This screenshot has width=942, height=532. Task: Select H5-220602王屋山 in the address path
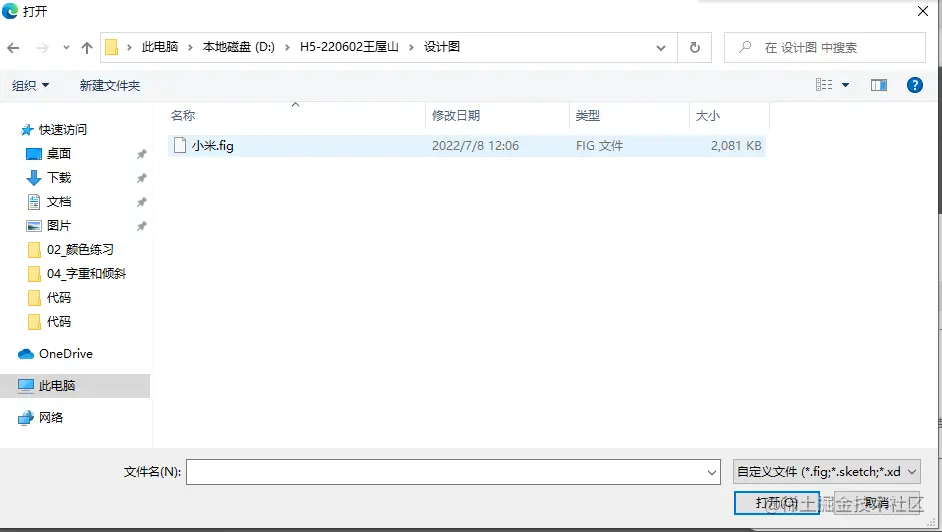(x=349, y=47)
